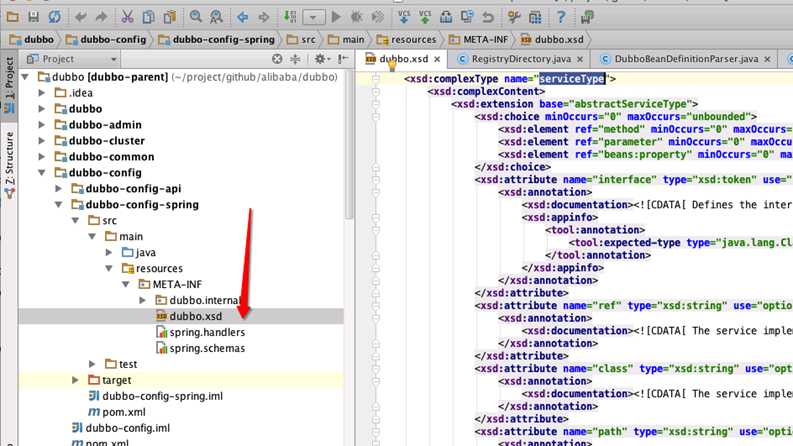
Task: Open Settings wrench icon
Action: [x=514, y=17]
